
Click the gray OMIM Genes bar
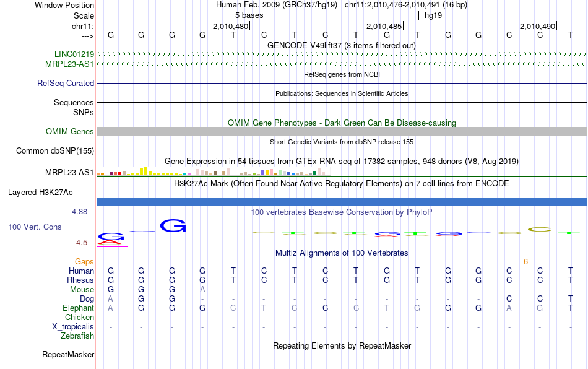pyautogui.click(x=342, y=132)
